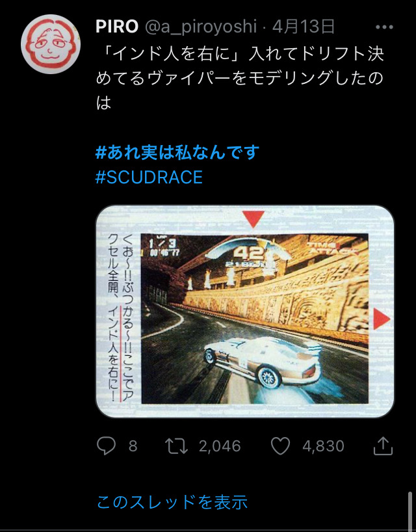Click the tweet body text
This screenshot has width=416, height=532.
(x=240, y=78)
